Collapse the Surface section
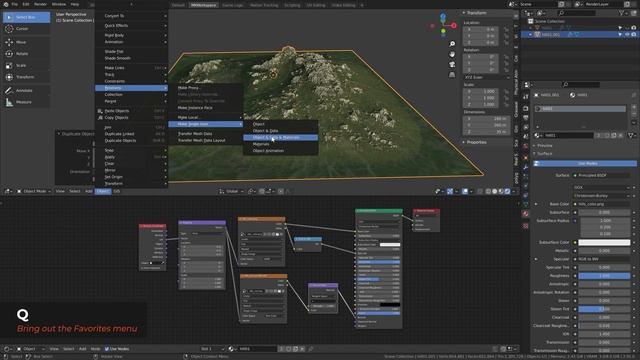The height and width of the screenshot is (360, 640). pyautogui.click(x=544, y=154)
